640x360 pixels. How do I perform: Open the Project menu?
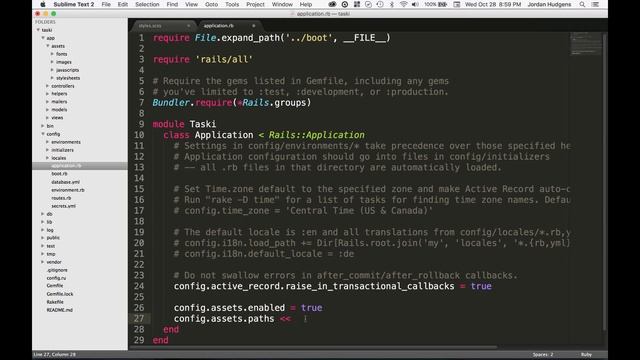click(x=256, y=4)
